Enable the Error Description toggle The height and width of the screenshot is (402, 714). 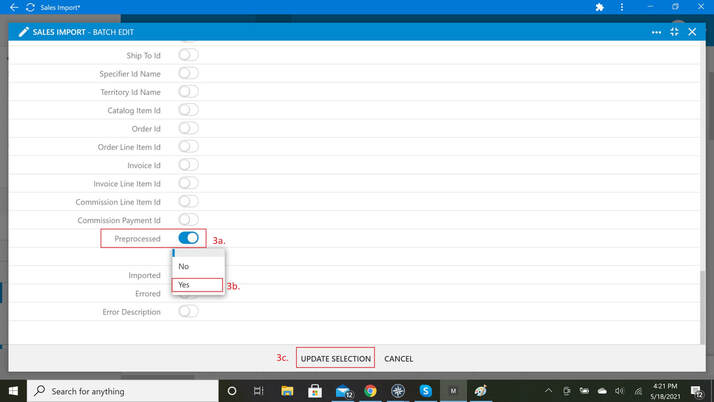(x=188, y=311)
